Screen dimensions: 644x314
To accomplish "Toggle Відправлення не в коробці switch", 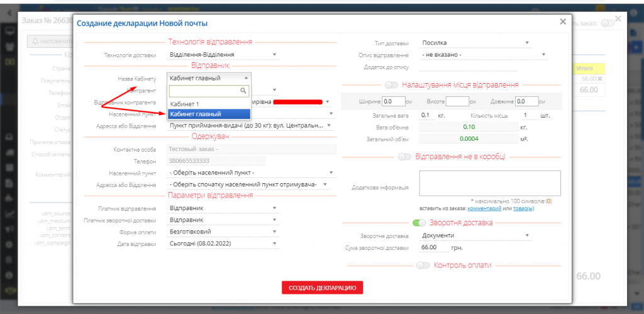I will click(405, 157).
